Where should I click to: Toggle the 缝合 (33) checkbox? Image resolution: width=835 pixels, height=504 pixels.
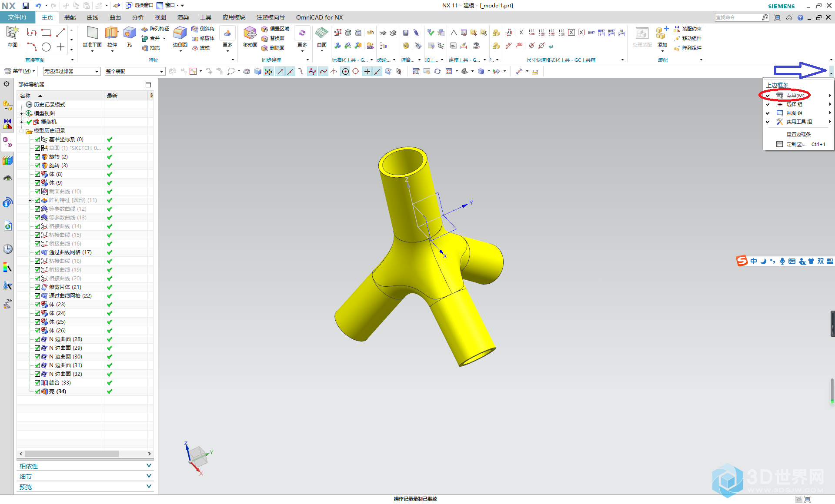(x=37, y=383)
